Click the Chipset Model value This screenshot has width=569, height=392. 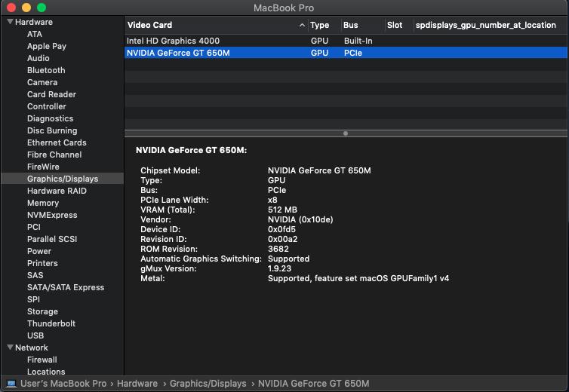[x=319, y=170]
